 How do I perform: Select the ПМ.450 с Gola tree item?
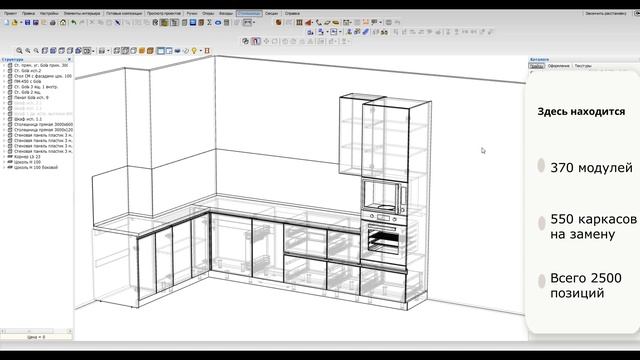click(x=27, y=81)
